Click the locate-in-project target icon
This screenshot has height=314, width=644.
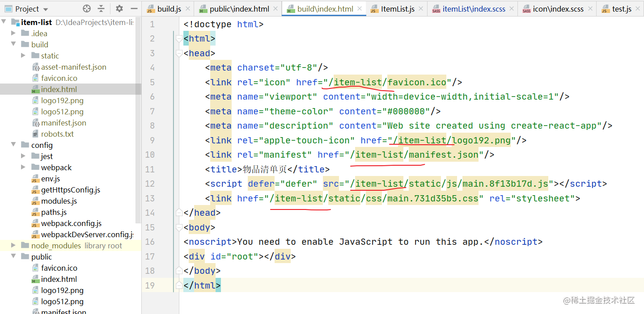(x=87, y=8)
